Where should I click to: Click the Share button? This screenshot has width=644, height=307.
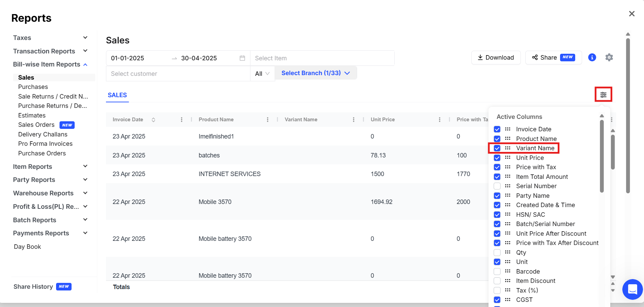pyautogui.click(x=553, y=58)
